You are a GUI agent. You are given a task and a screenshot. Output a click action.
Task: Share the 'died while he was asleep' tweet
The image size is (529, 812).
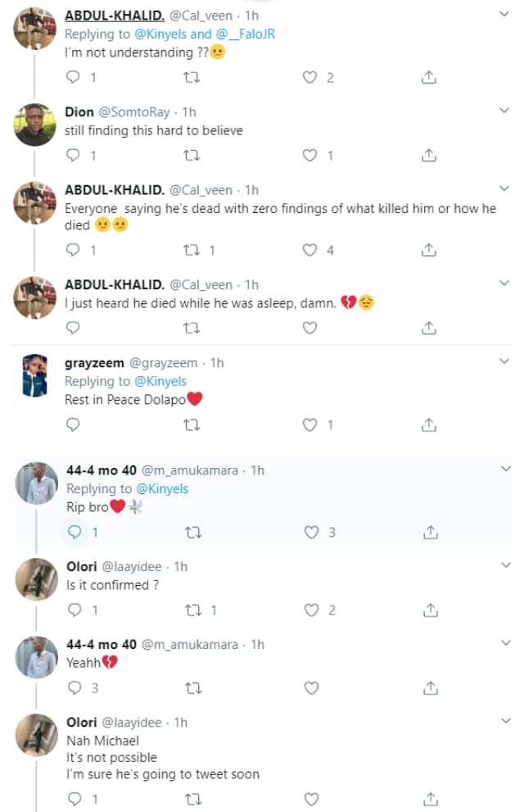click(428, 328)
